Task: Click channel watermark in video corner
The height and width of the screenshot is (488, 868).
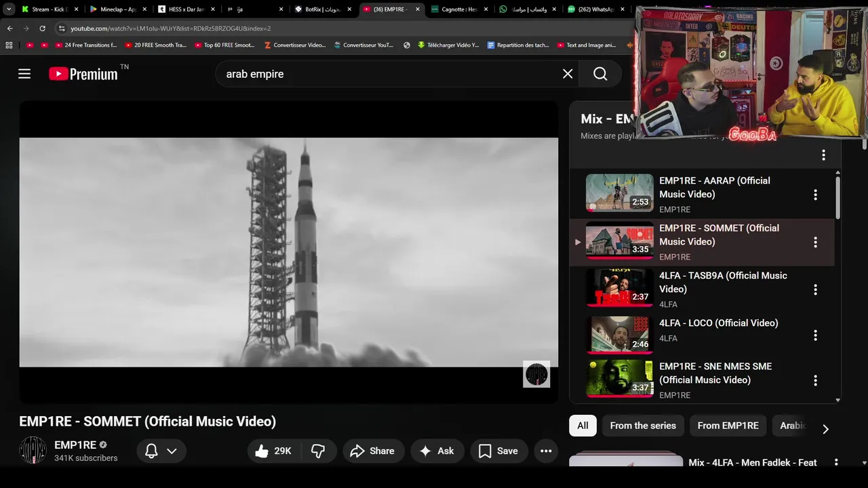Action: click(x=536, y=374)
